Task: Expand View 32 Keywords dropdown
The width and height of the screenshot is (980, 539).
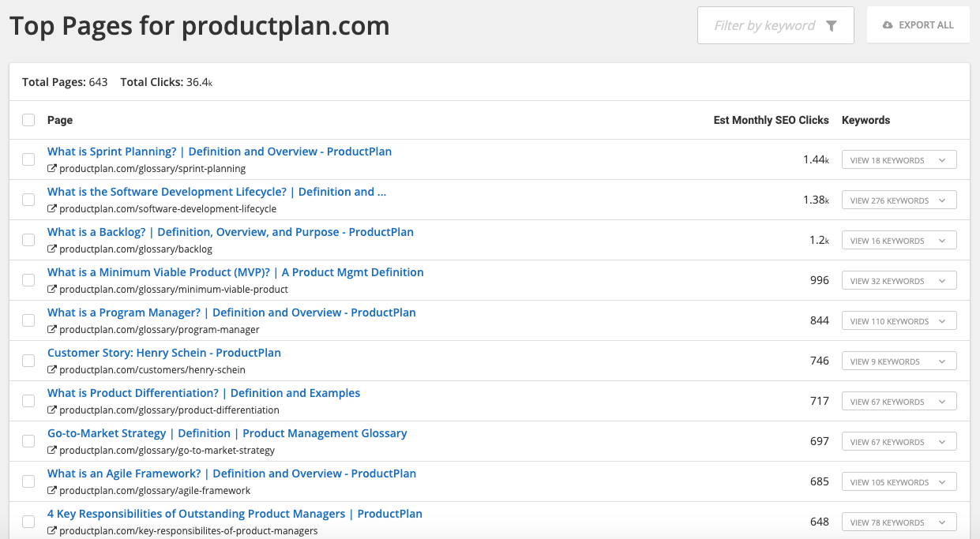Action: click(899, 281)
